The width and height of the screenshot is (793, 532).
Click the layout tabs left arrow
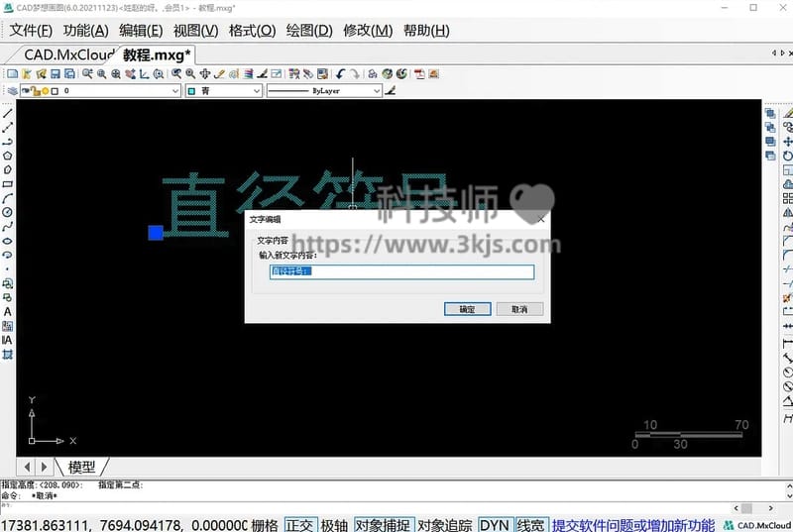28,467
